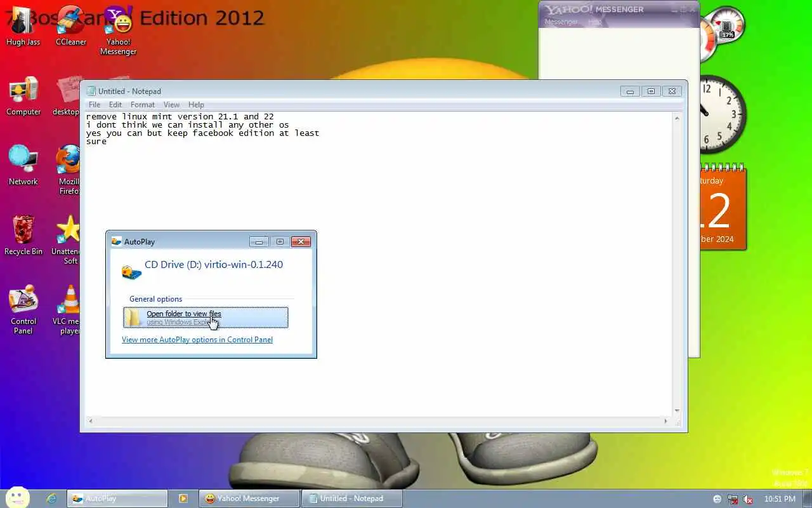
Task: Click the line 'i dont think we can install'
Action: pyautogui.click(x=188, y=125)
